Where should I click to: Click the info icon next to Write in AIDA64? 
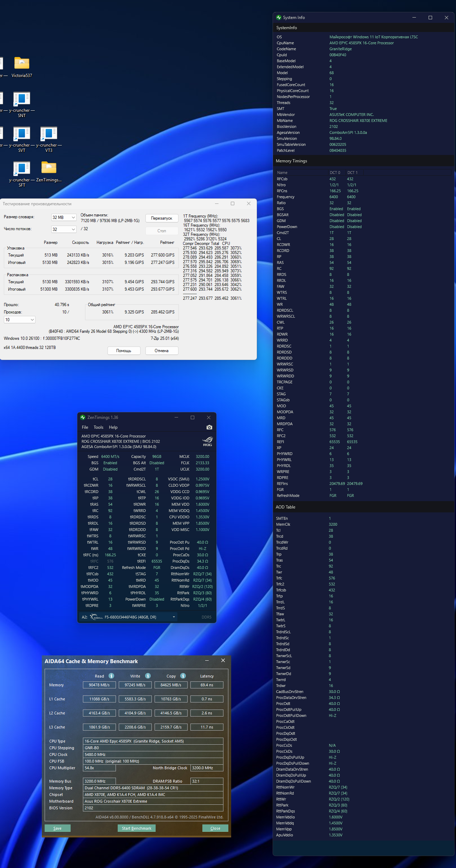(148, 676)
